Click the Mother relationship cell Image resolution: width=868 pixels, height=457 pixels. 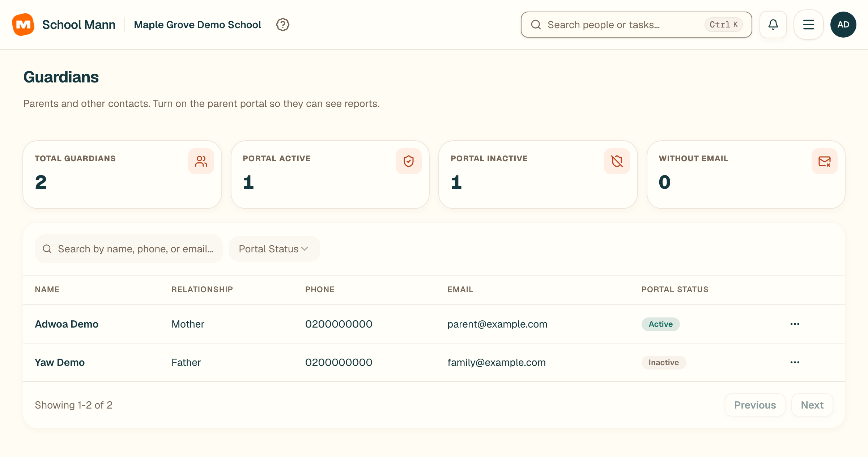(x=188, y=324)
